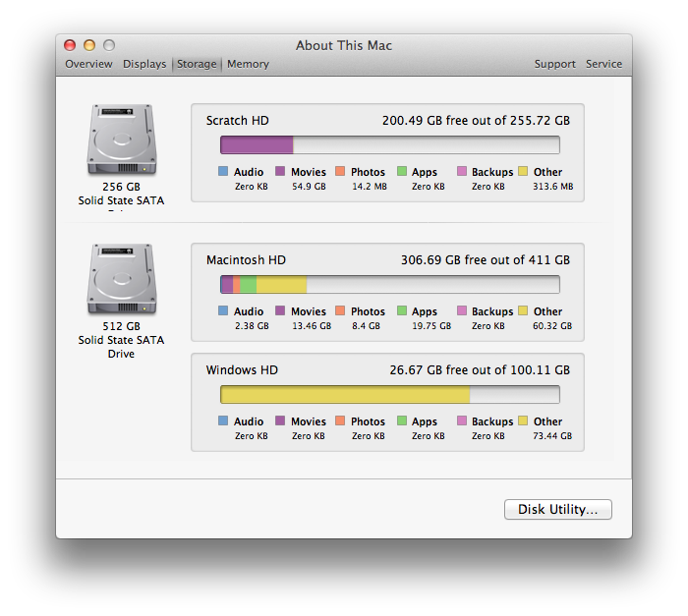The image size is (688, 616).
Task: Click the 8.4 GB Photos value
Action: coord(366,326)
